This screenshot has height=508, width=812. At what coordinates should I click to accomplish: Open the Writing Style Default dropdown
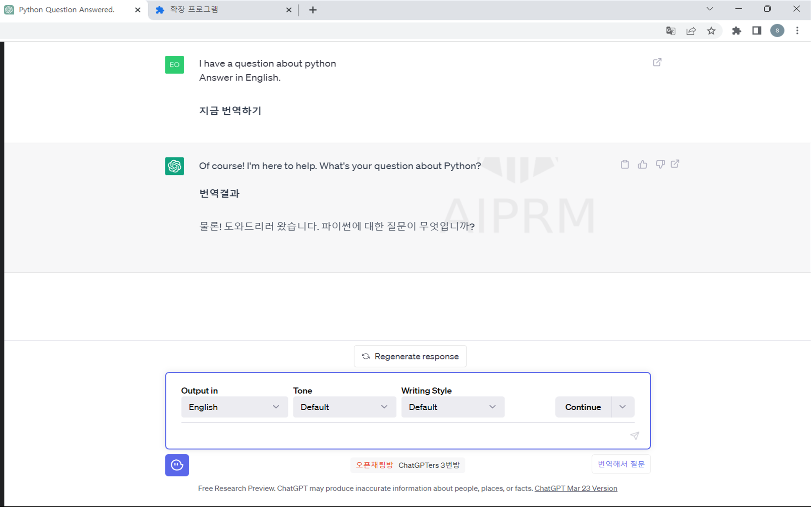click(x=453, y=407)
